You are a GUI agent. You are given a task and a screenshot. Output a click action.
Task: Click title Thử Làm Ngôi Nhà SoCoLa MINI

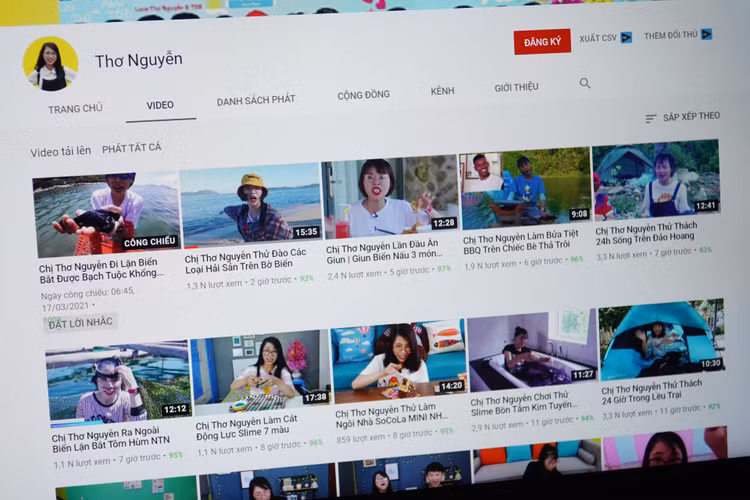click(392, 416)
